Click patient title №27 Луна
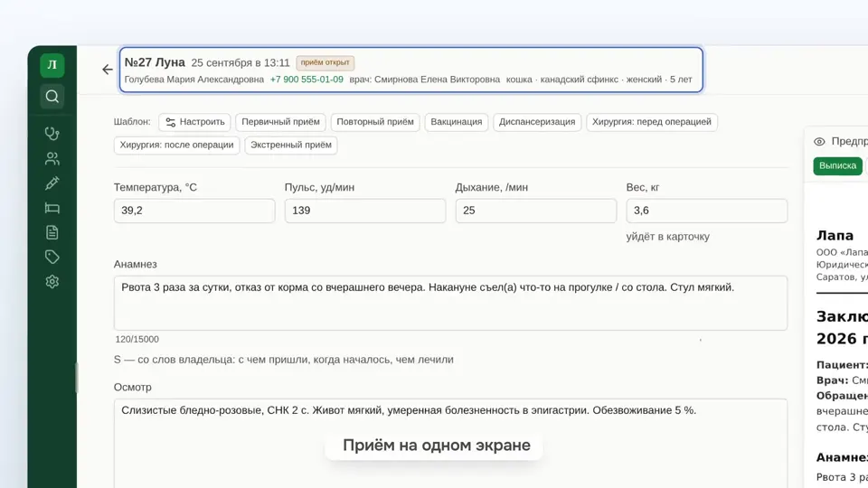This screenshot has width=868, height=488. tap(155, 62)
